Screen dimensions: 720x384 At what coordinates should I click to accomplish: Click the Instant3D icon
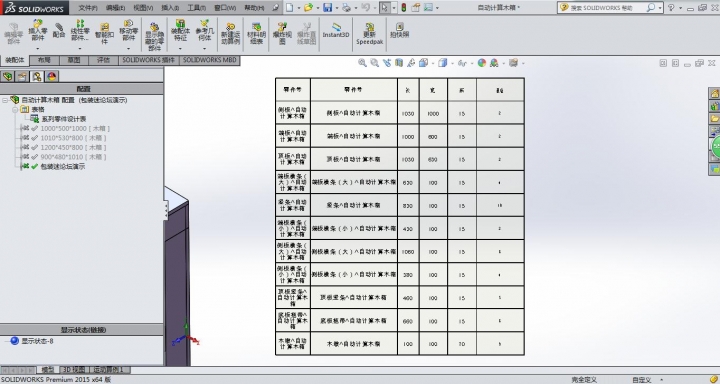(336, 31)
